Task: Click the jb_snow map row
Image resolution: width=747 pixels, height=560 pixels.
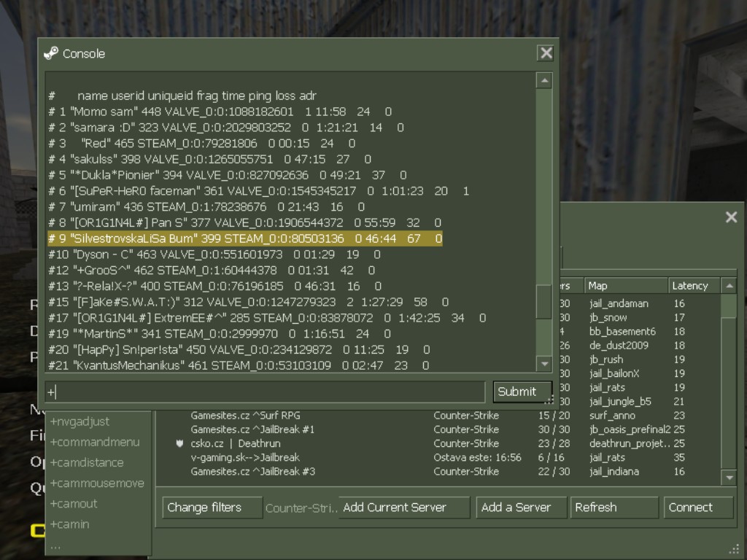Action: pos(608,317)
